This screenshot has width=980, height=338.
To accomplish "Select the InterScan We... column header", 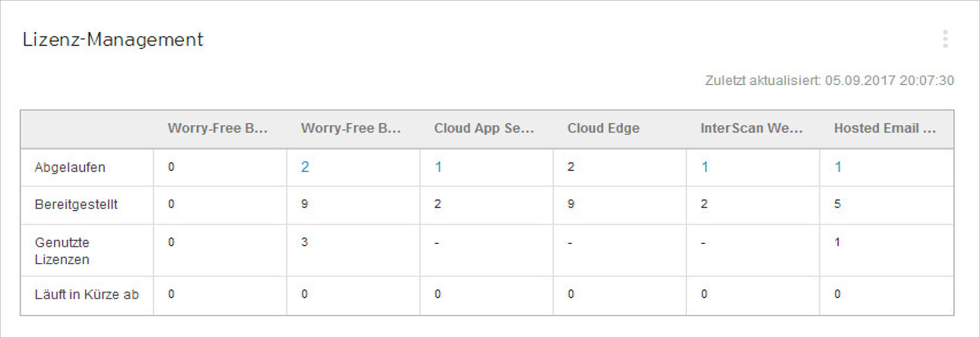I will coord(751,128).
